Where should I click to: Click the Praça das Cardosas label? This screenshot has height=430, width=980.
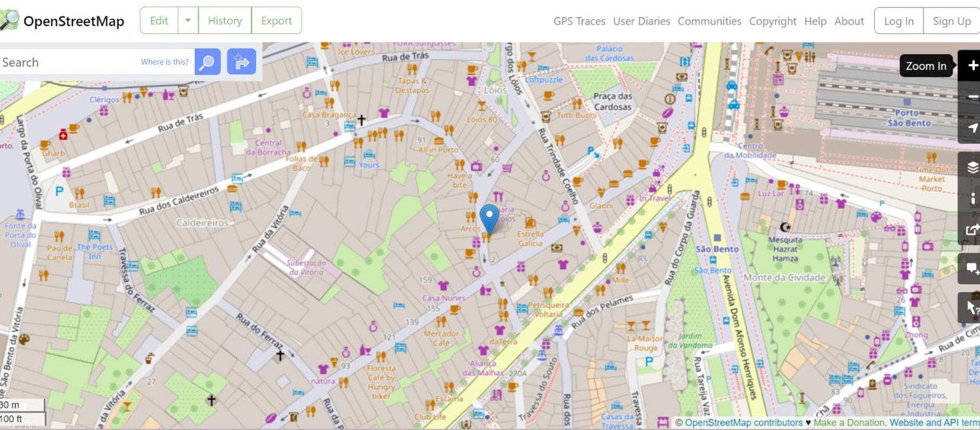tap(612, 102)
